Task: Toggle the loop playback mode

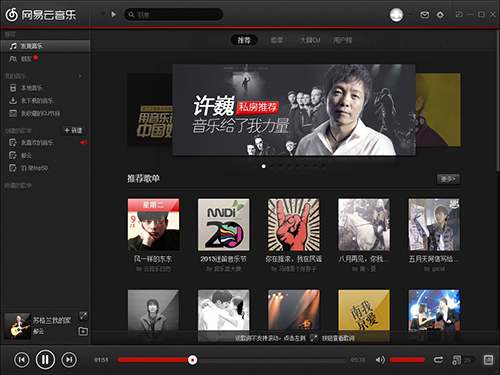Action: [x=438, y=360]
